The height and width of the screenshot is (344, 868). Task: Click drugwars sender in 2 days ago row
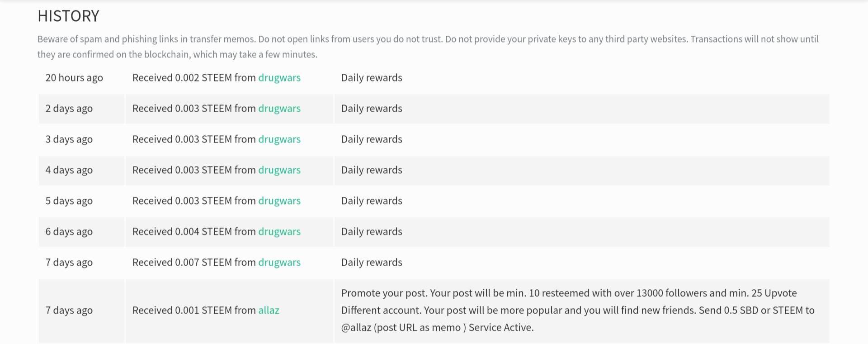279,109
